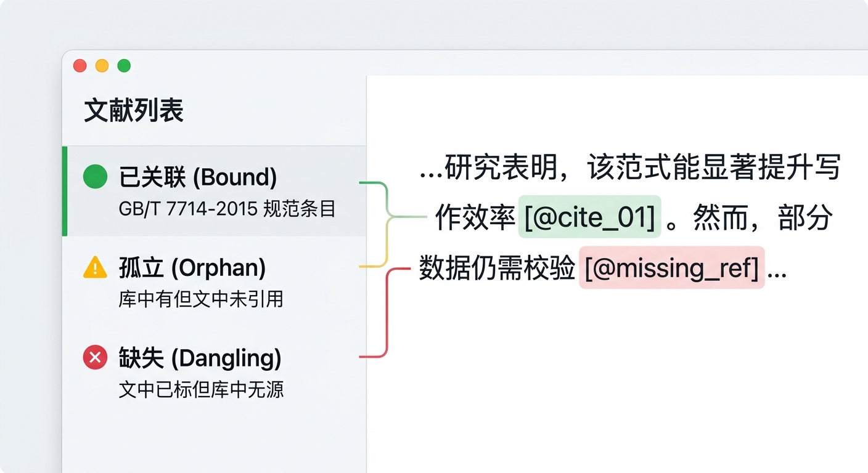Click the red [@missing_ref] citation tag
This screenshot has width=868, height=473.
click(671, 268)
